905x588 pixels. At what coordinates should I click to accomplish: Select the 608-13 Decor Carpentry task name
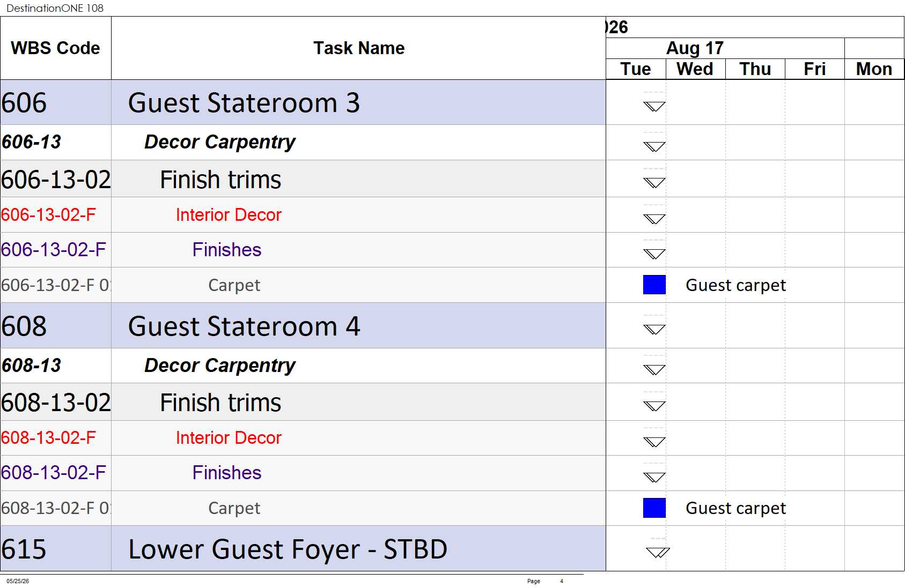click(x=220, y=366)
